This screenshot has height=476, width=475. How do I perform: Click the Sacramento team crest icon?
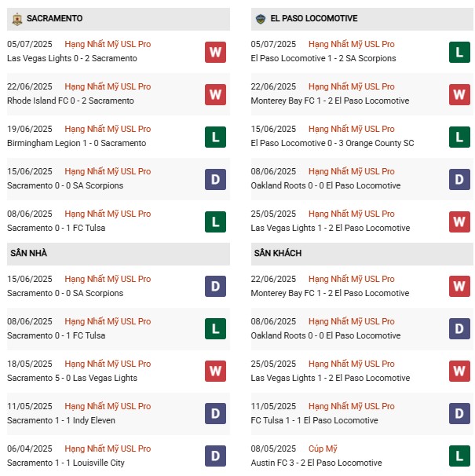[x=16, y=19]
